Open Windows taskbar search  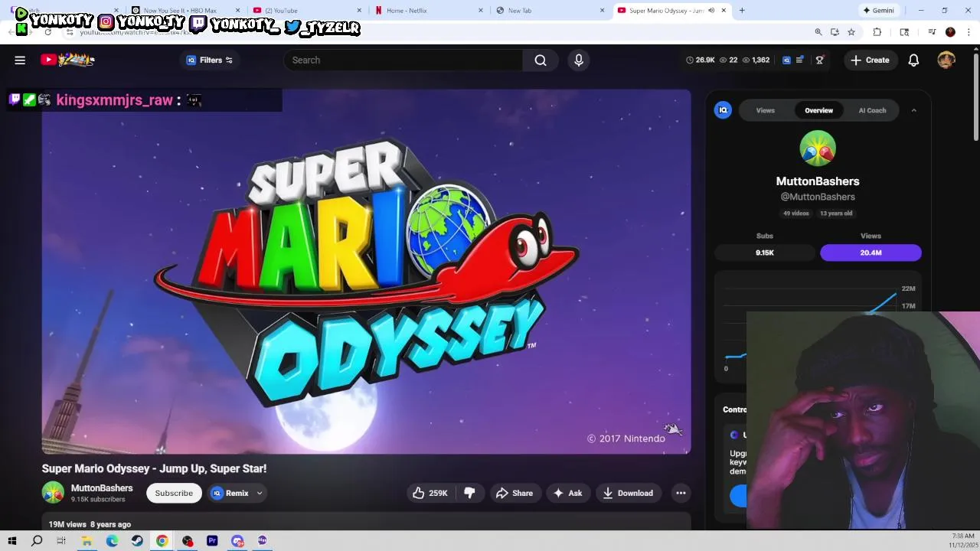click(x=37, y=540)
